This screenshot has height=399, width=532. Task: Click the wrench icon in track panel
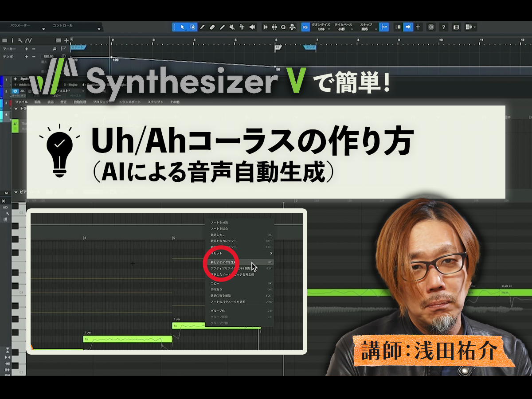coord(20,40)
